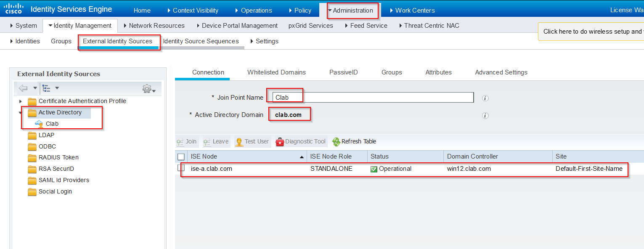Expand the Context Visibility menu

(x=193, y=11)
